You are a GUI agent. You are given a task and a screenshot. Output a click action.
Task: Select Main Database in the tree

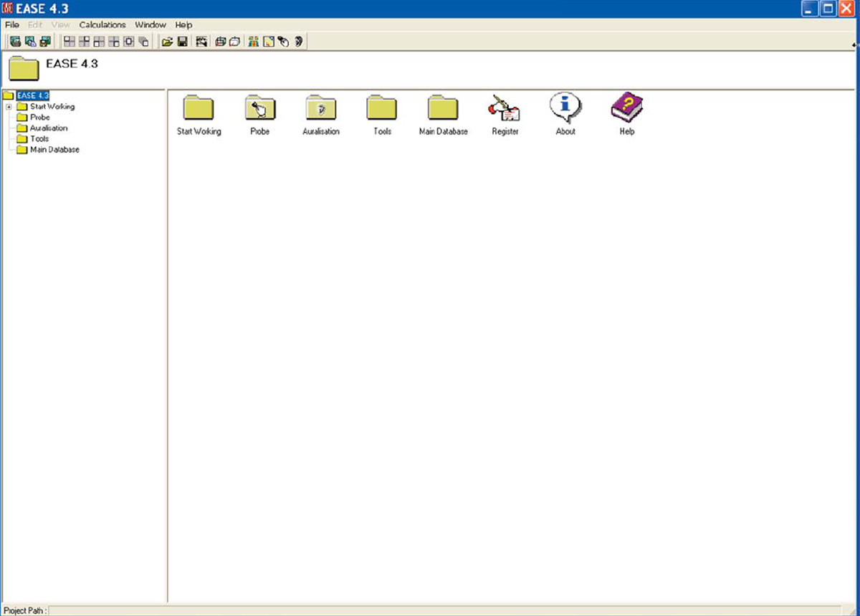click(x=54, y=150)
